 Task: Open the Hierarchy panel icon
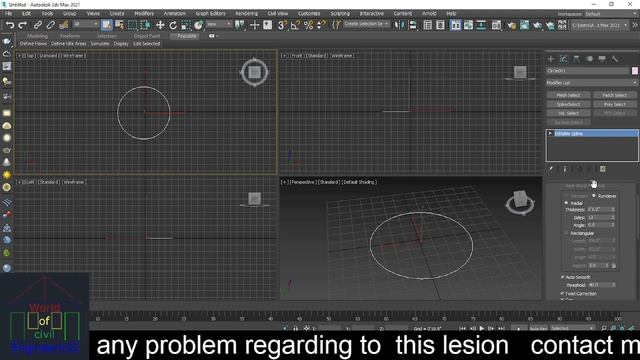(576, 59)
